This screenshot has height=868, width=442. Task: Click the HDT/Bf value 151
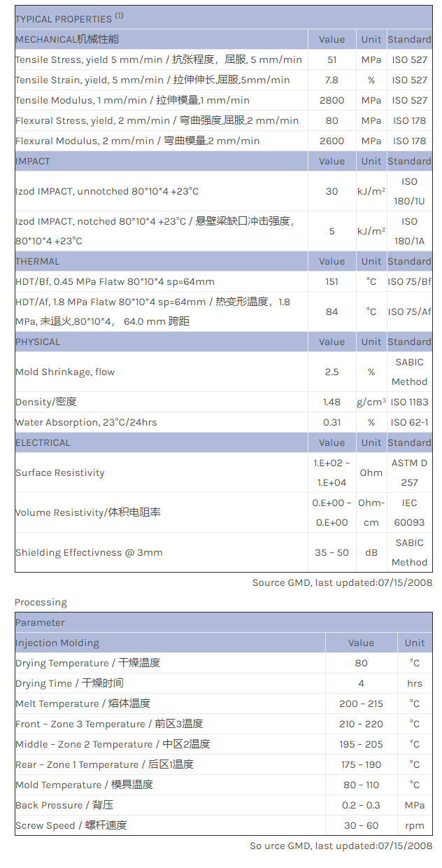(x=331, y=281)
